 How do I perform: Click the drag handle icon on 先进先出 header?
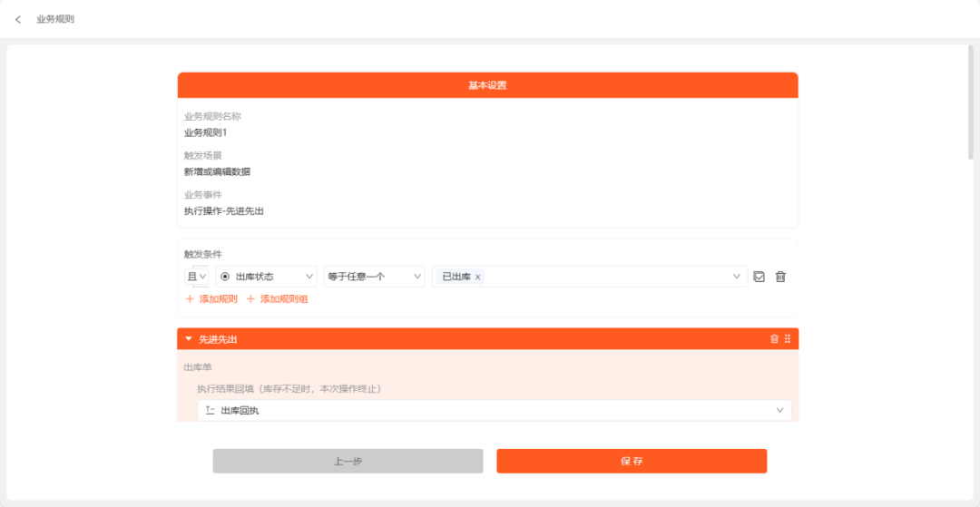(788, 339)
